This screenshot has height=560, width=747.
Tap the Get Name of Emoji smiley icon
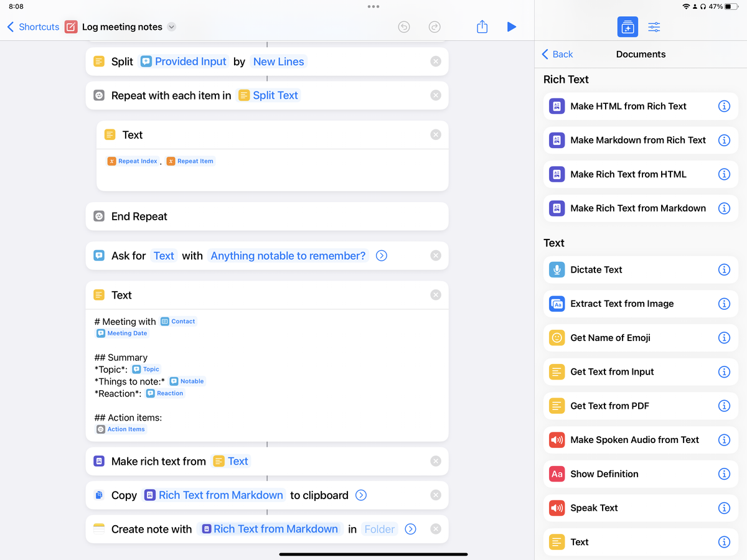557,338
